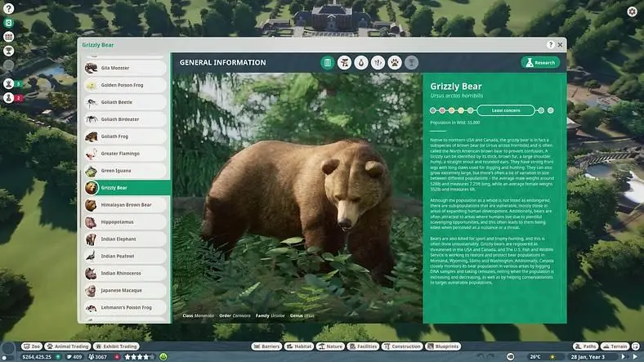Click the guest count 3067
The height and width of the screenshot is (362, 644).
98,357
